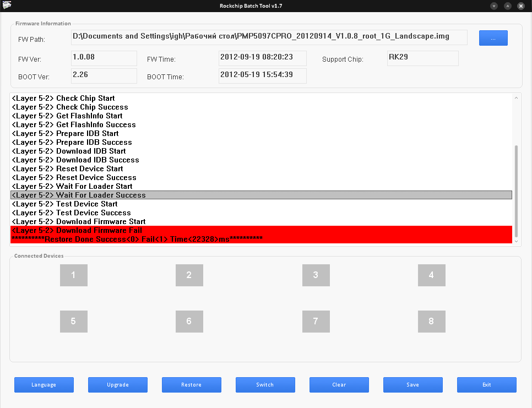Save the log with Save button
532x408 pixels.
tap(413, 384)
